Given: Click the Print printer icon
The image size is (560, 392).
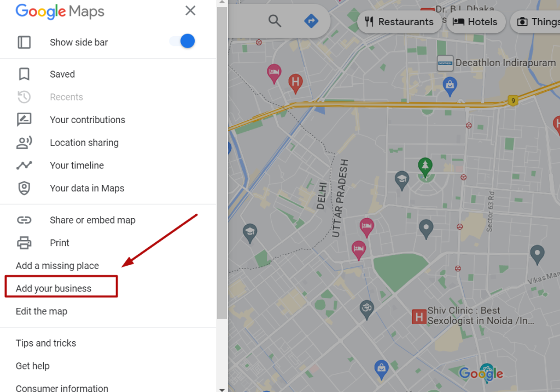Looking at the screenshot, I should [24, 243].
